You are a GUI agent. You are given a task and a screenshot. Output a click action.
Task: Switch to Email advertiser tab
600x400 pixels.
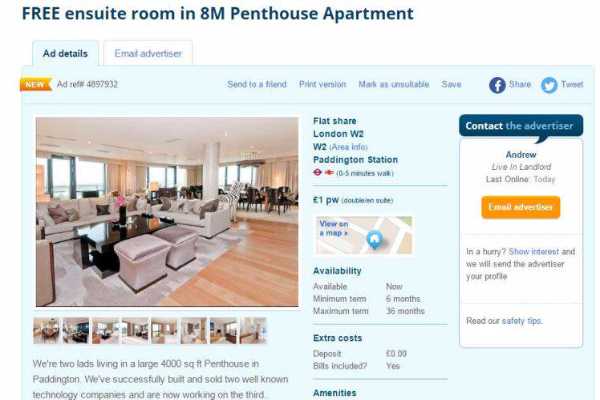pyautogui.click(x=148, y=53)
